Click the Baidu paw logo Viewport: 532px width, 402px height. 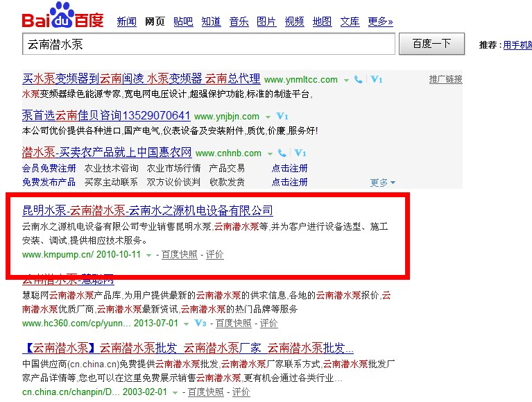tap(62, 15)
